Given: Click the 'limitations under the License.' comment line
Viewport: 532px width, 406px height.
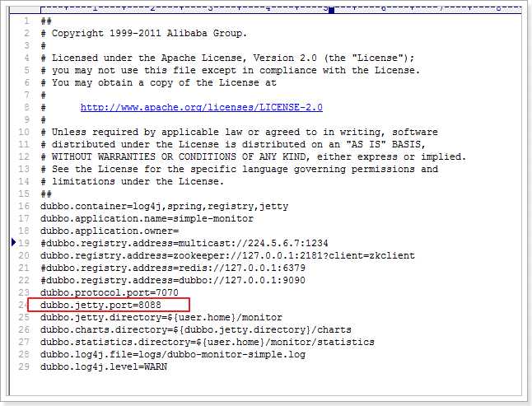Looking at the screenshot, I should coord(133,181).
